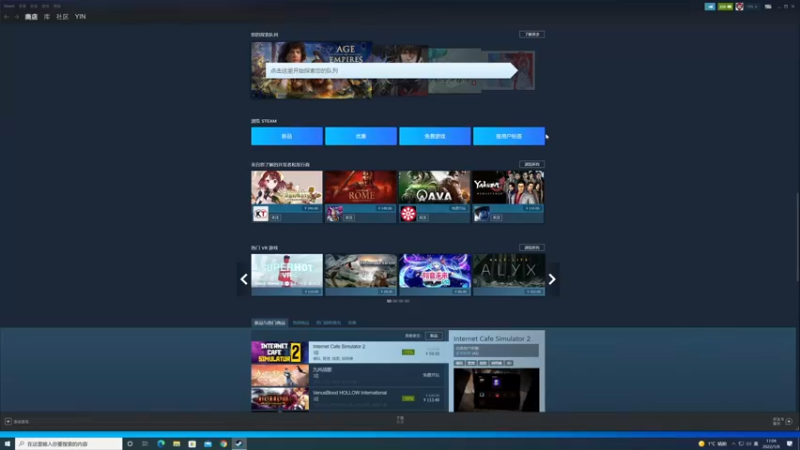Select the first VR carousel page dot

click(389, 301)
